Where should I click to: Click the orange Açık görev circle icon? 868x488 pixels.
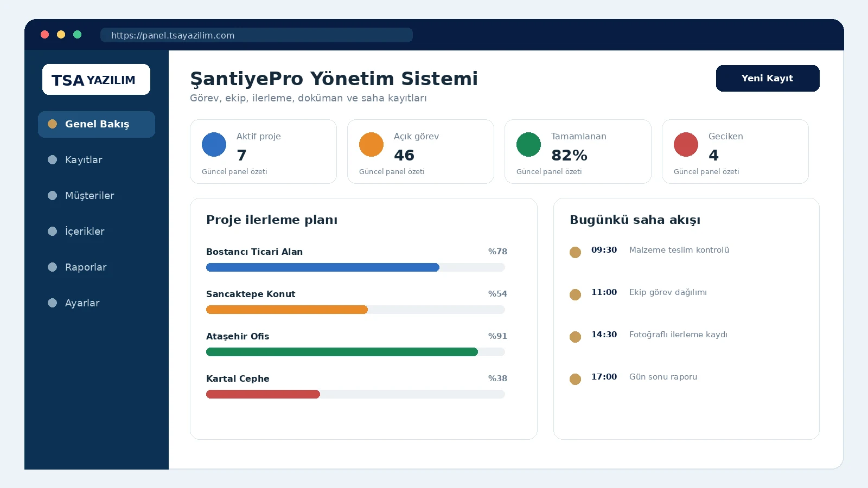[x=371, y=144]
